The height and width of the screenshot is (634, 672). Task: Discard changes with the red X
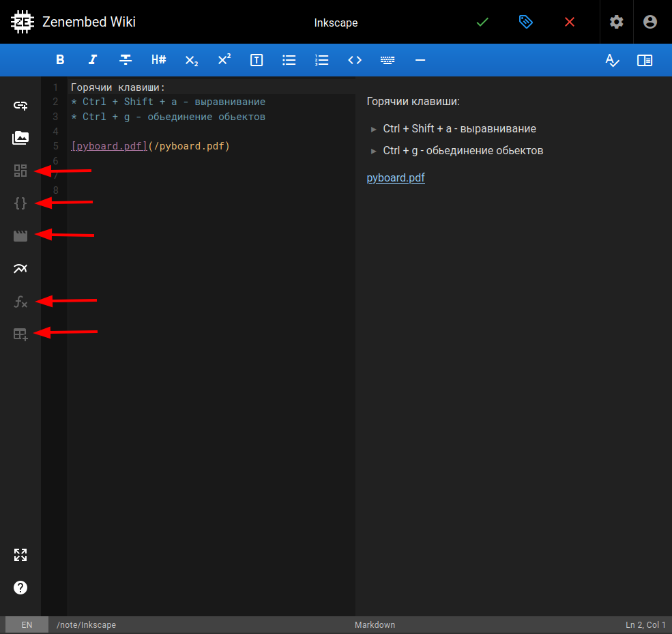click(x=570, y=22)
